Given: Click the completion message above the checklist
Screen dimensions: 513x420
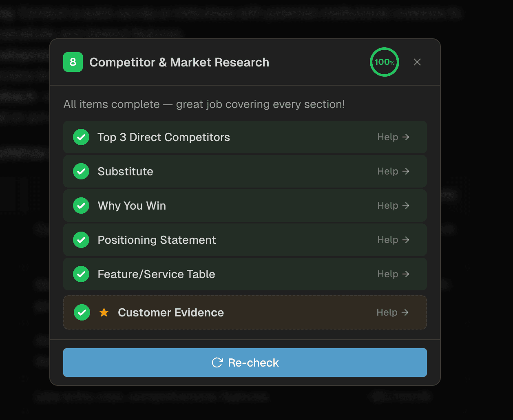Looking at the screenshot, I should (204, 104).
